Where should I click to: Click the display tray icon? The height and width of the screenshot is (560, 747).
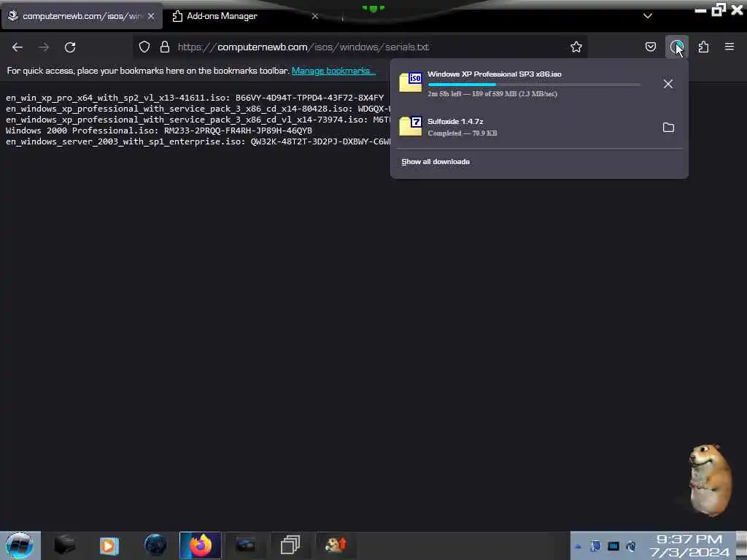(614, 546)
